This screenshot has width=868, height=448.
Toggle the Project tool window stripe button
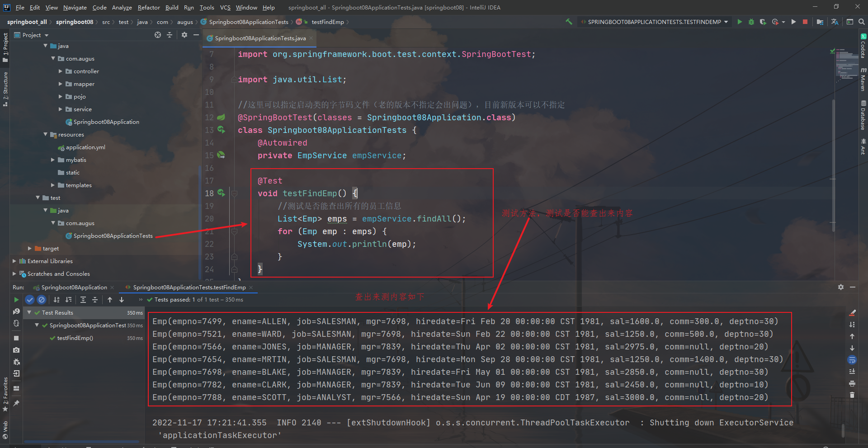(x=5, y=47)
